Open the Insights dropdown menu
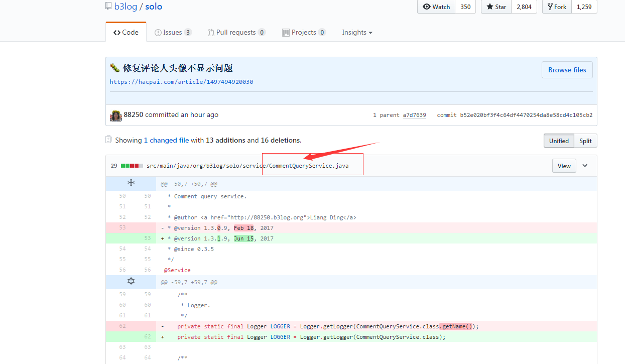Viewport: 625px width, 364px height. pyautogui.click(x=357, y=32)
